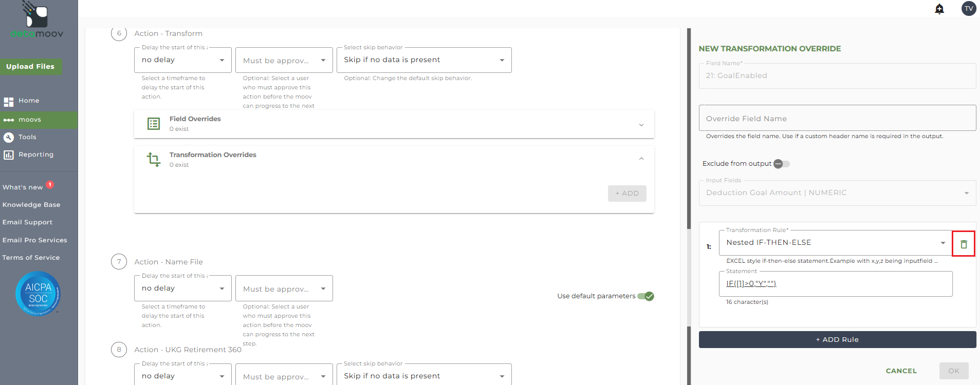Click the Override Field Name input
Image resolution: width=980 pixels, height=385 pixels.
[837, 119]
